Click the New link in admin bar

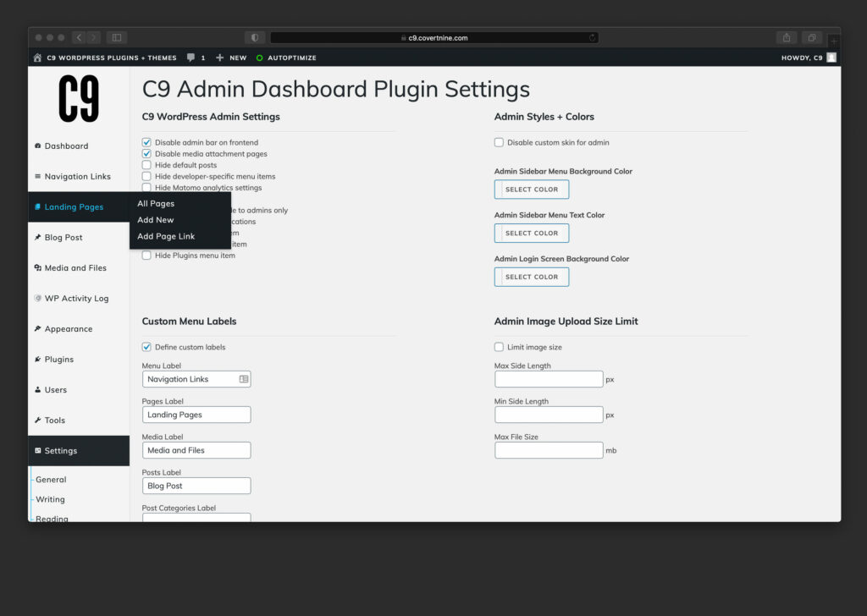(x=238, y=58)
